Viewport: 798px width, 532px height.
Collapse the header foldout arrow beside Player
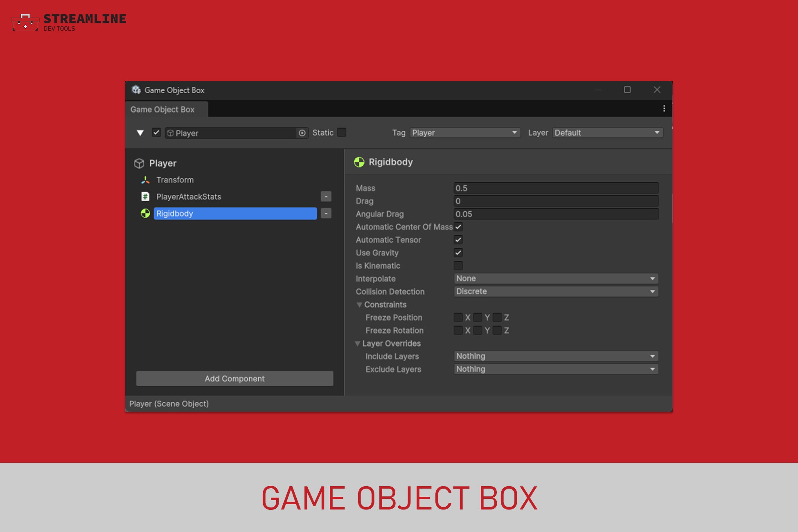pos(140,133)
